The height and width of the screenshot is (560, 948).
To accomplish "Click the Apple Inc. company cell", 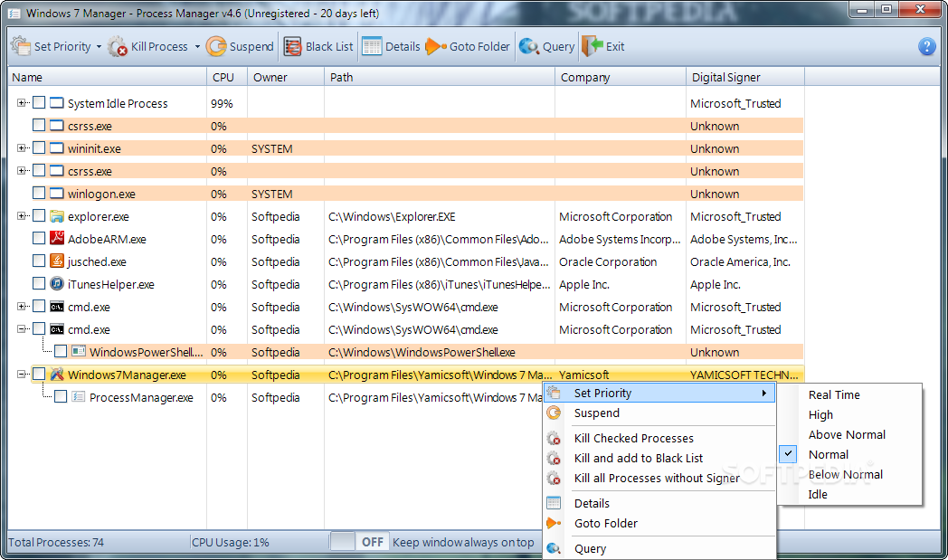I will coord(584,284).
